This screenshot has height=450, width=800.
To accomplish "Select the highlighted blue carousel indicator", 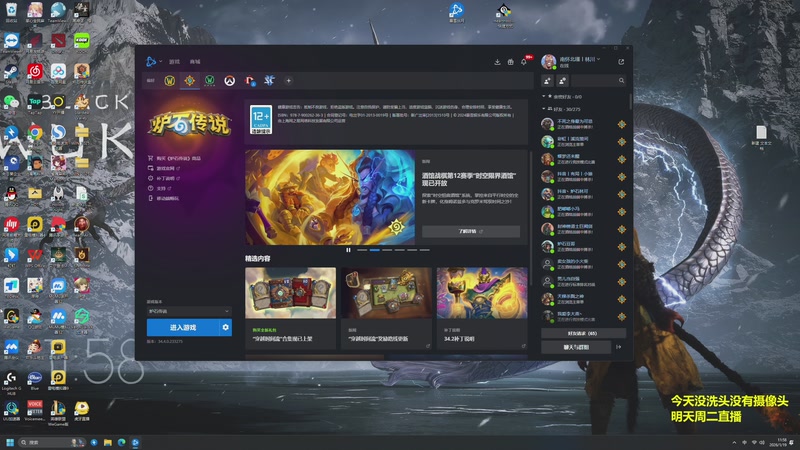I will (x=374, y=250).
